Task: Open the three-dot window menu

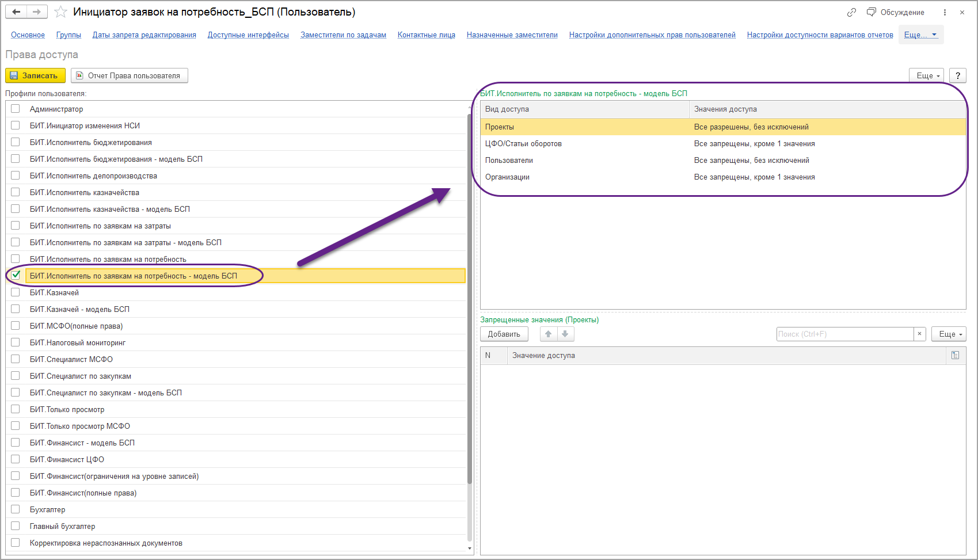Action: tap(945, 12)
